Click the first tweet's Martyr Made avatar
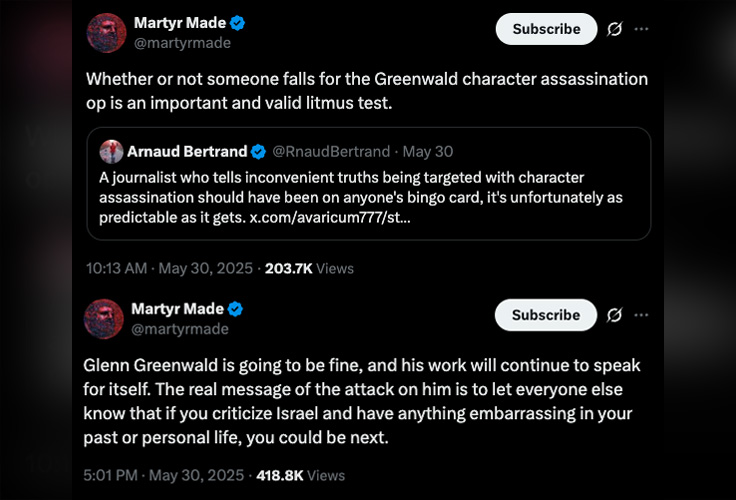The height and width of the screenshot is (500, 736). click(x=106, y=33)
